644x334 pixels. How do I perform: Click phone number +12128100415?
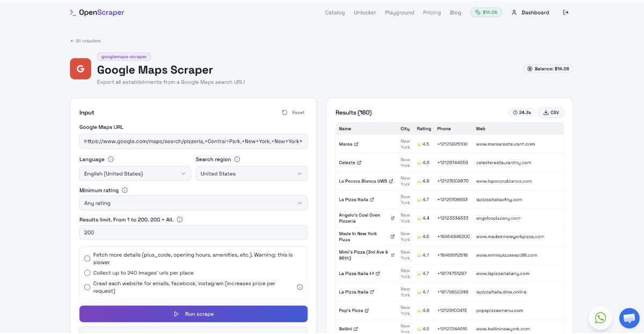pos(452,310)
